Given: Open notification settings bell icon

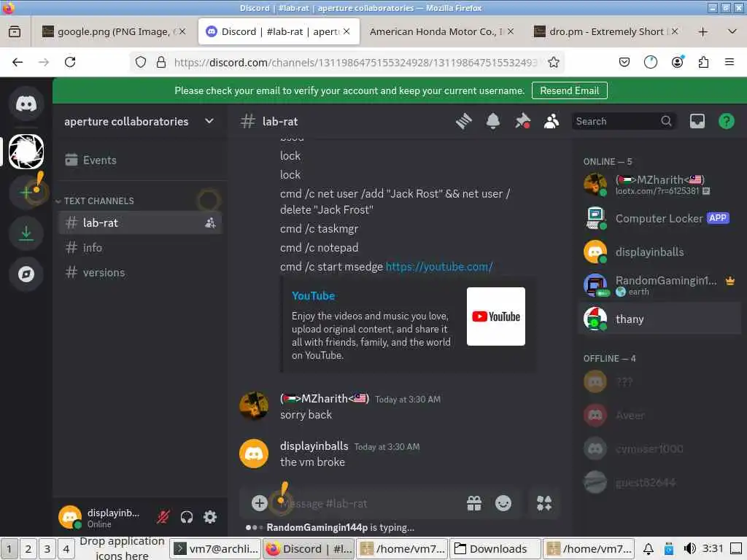Looking at the screenshot, I should [493, 122].
